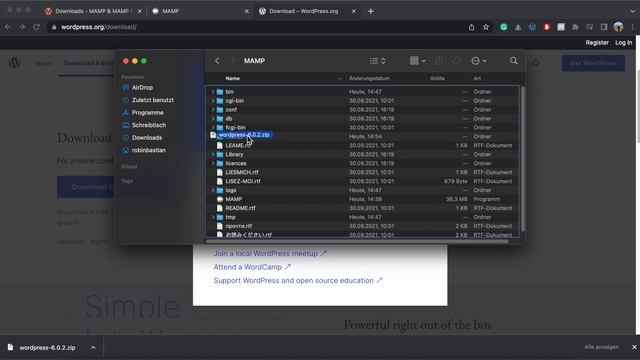Click the browser forward button
The image size is (640, 360).
[22, 27]
